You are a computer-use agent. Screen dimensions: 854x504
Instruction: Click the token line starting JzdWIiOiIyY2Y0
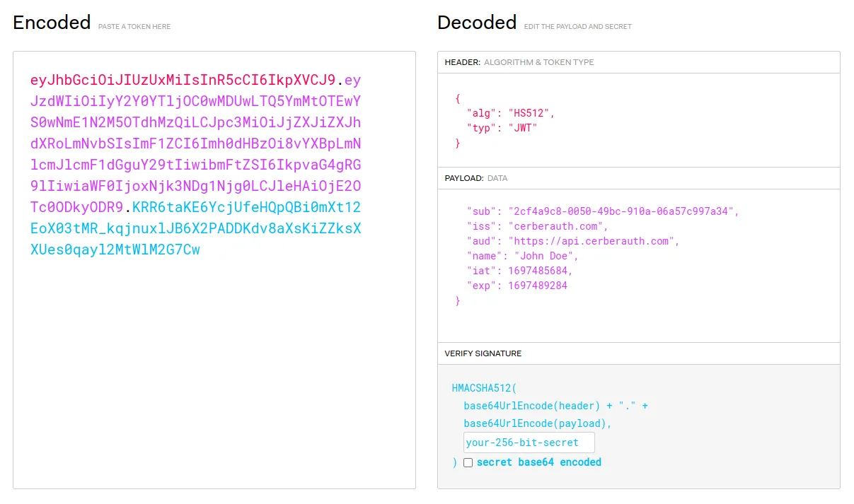tap(196, 101)
